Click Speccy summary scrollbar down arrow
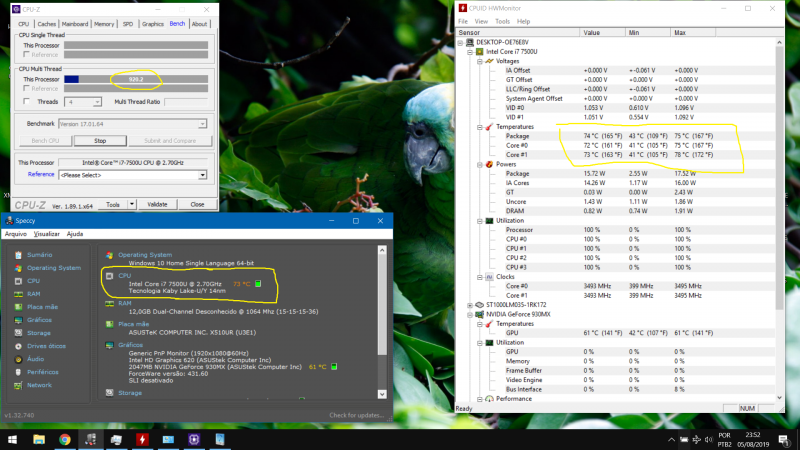The height and width of the screenshot is (450, 800). click(x=382, y=394)
